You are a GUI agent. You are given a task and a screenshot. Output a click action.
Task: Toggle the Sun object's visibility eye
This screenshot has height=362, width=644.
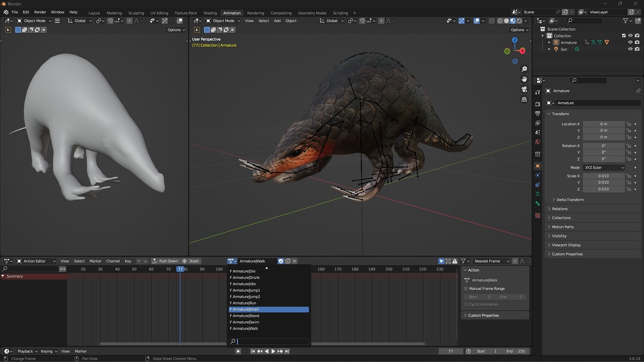pos(630,49)
